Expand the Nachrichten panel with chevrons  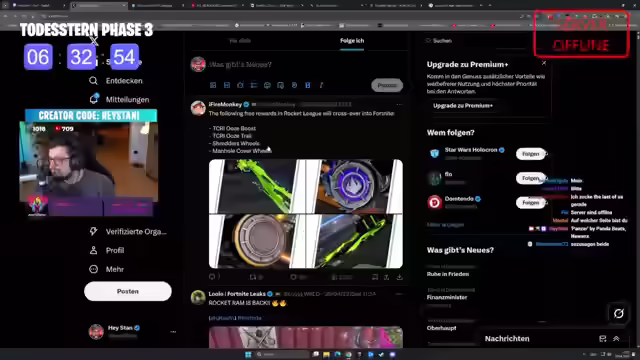click(x=616, y=338)
